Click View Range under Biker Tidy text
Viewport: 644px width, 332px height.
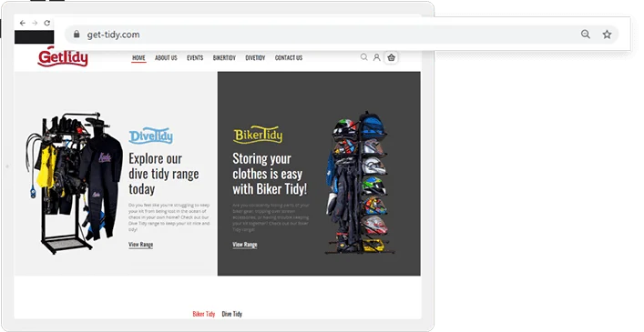point(245,245)
